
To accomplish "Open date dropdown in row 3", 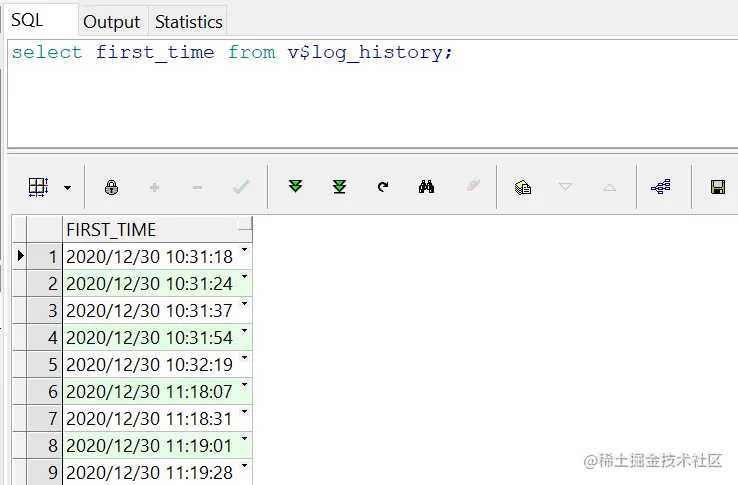I will click(244, 303).
